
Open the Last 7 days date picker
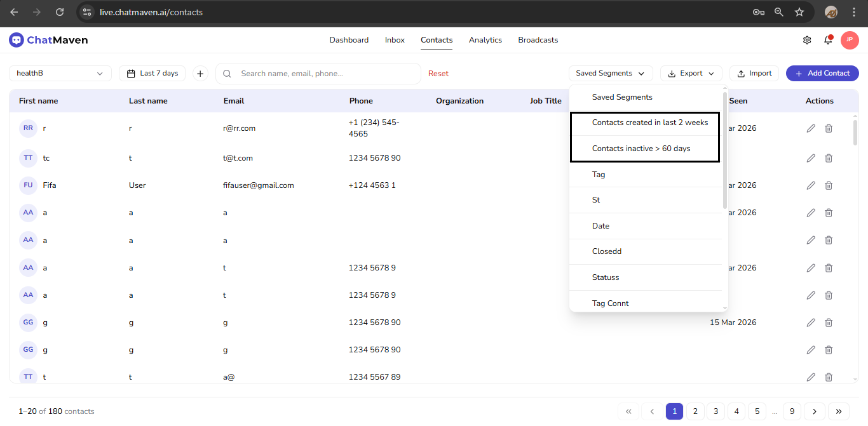tap(152, 73)
